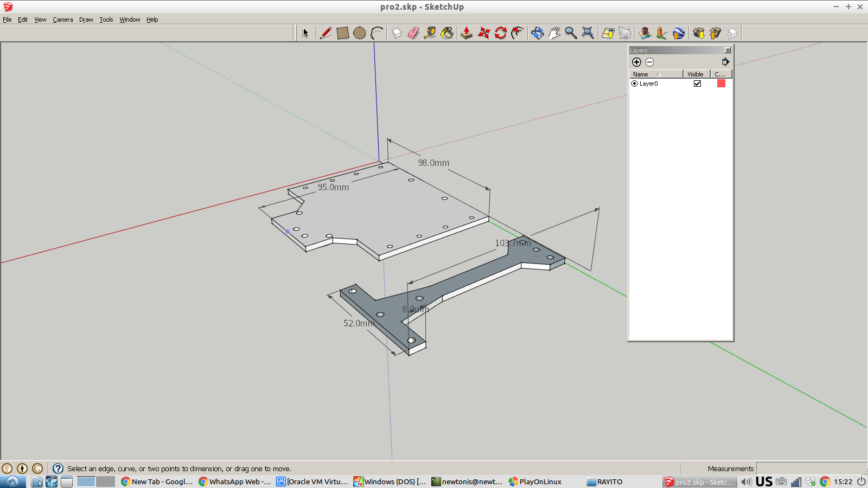The width and height of the screenshot is (868, 488).
Task: Switch to PlayOnLinux in the taskbar
Action: [x=535, y=481]
